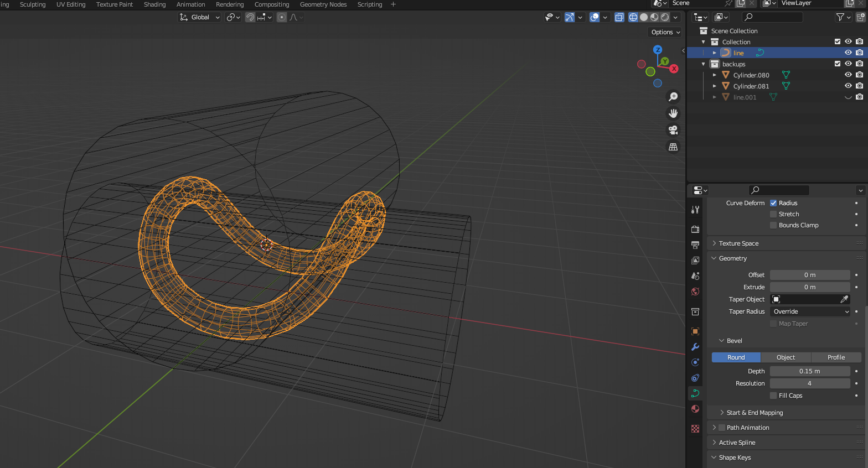
Task: Enable the Fill Caps checkbox
Action: point(773,396)
